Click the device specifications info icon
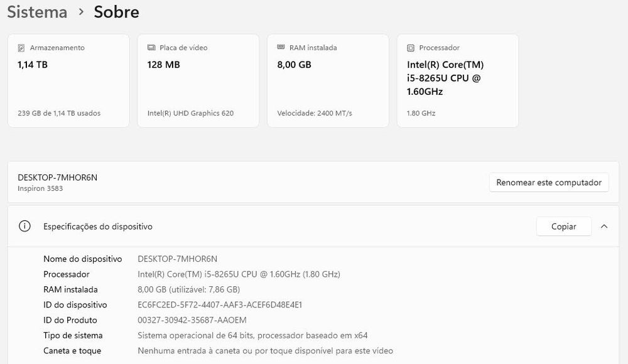The width and height of the screenshot is (628, 364). (24, 227)
